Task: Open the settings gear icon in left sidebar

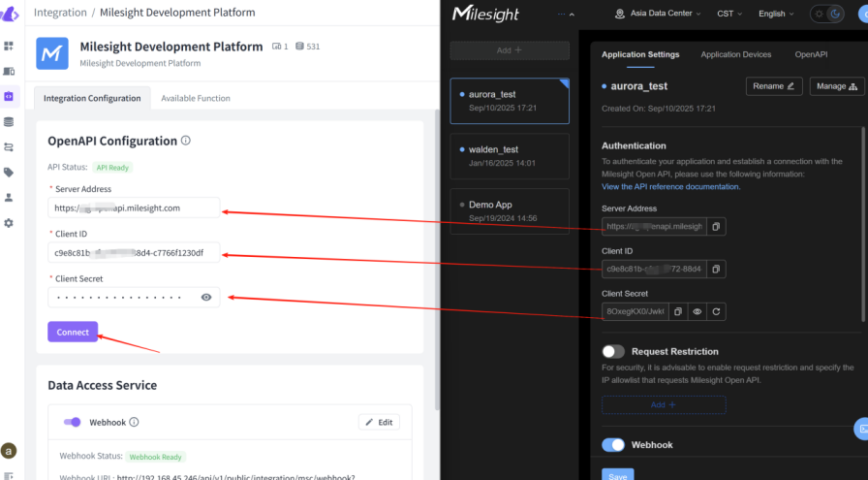Action: [9, 223]
